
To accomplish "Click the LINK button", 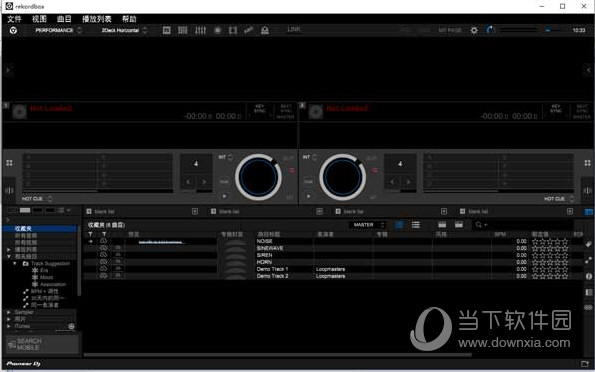I will pyautogui.click(x=294, y=29).
